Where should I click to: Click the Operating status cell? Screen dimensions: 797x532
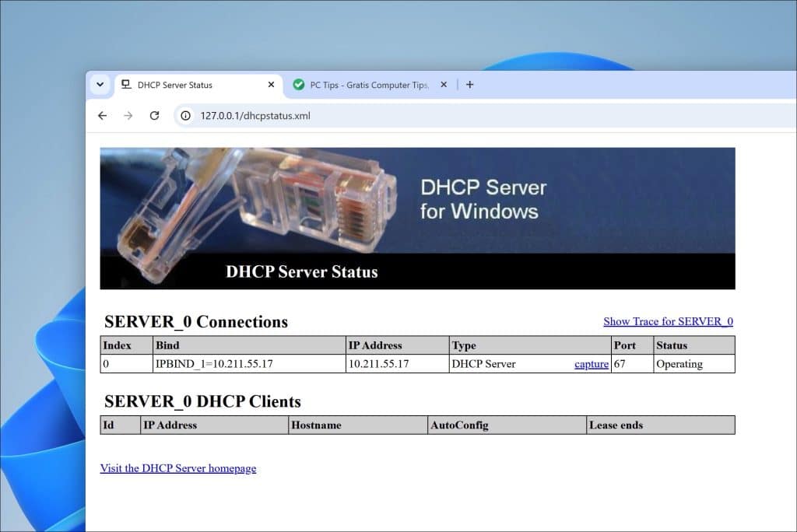pyautogui.click(x=693, y=364)
